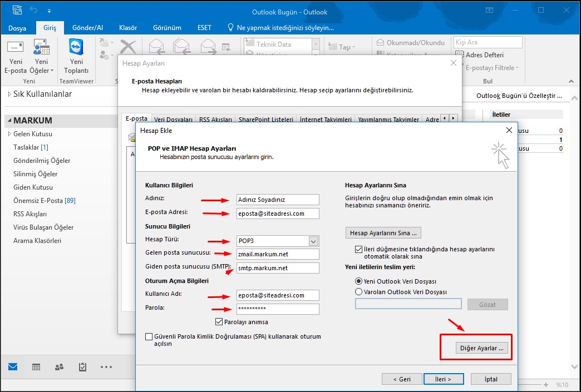Expand the Gelen Kutusu folder
Viewport: 581px width, 392px height.
(x=9, y=134)
